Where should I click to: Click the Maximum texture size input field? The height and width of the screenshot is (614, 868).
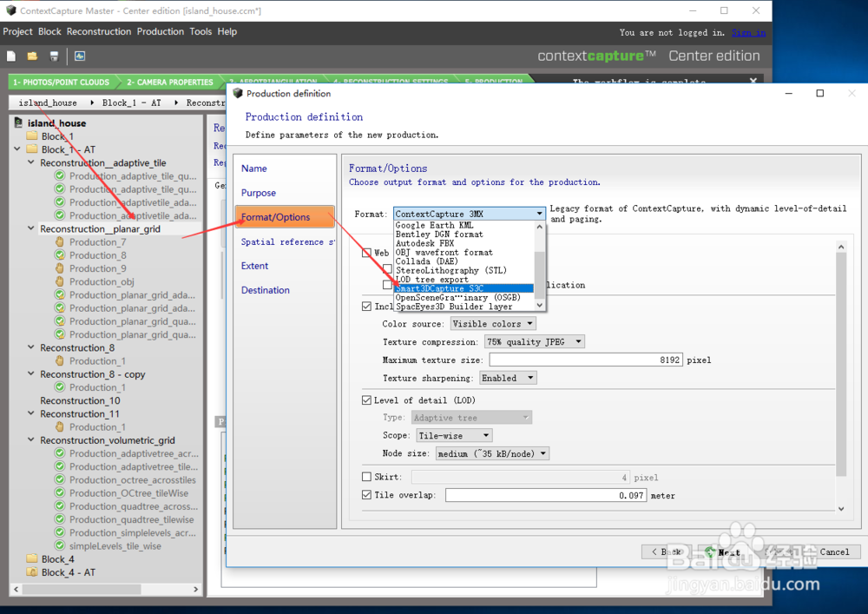click(x=586, y=360)
